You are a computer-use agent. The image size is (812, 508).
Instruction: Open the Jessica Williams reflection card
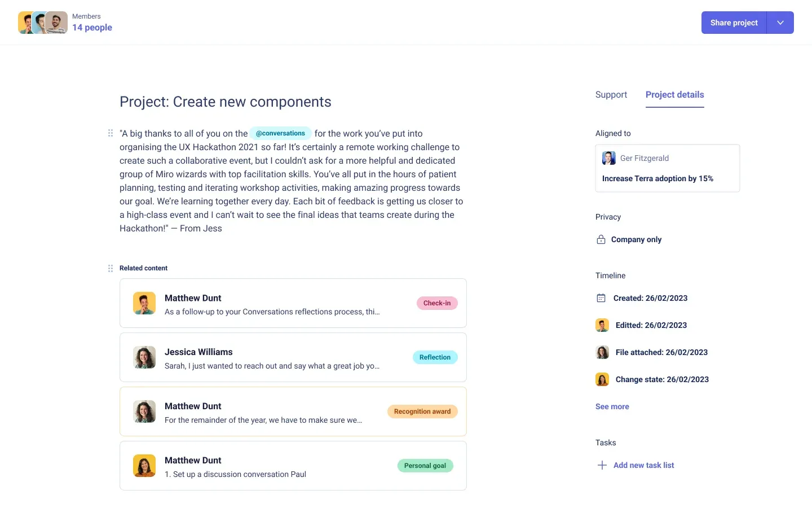[293, 357]
